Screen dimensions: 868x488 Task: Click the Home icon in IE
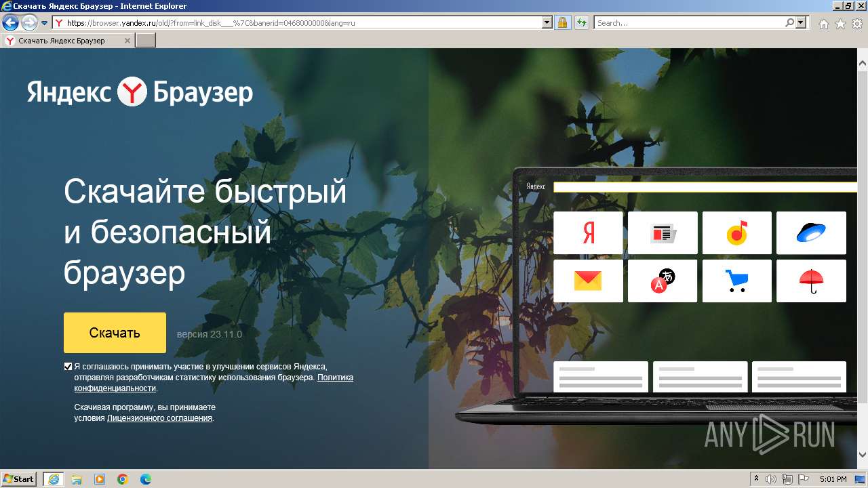pos(824,24)
